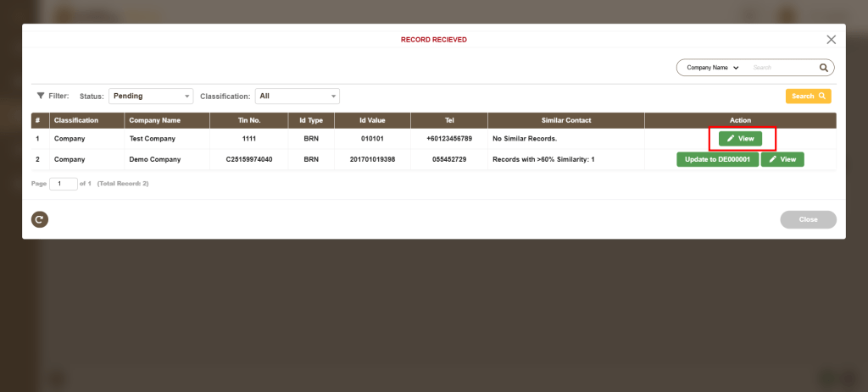Image resolution: width=868 pixels, height=392 pixels.
Task: Click the Classification column header
Action: [76, 120]
